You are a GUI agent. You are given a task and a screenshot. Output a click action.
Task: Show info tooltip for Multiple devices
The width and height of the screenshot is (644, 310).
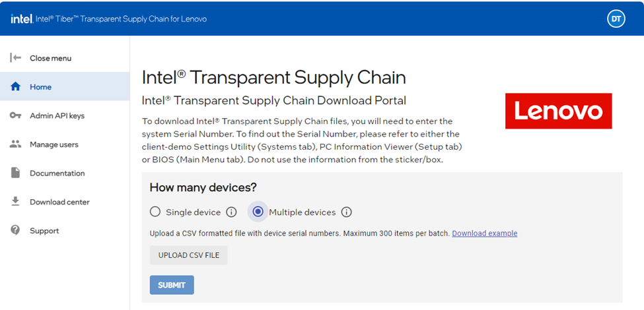point(347,212)
